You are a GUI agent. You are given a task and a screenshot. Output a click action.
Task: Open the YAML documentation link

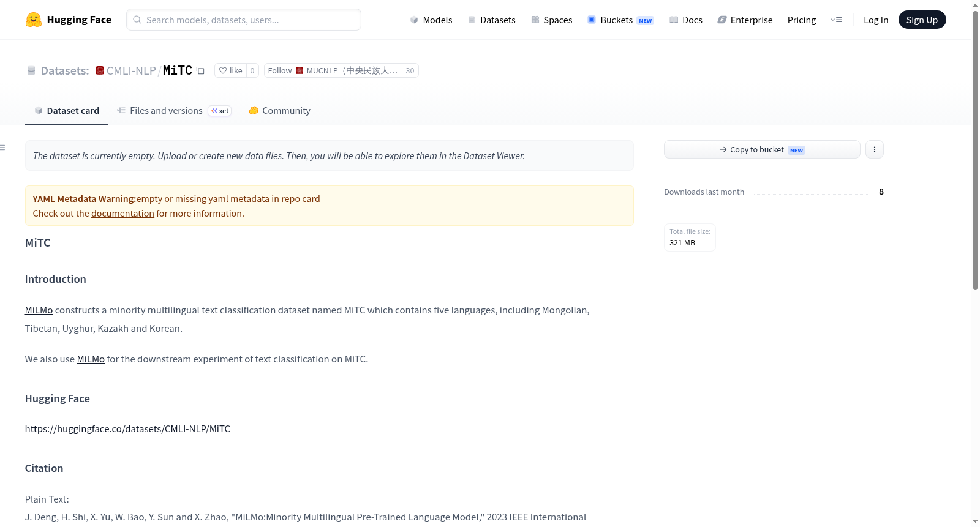pyautogui.click(x=123, y=214)
